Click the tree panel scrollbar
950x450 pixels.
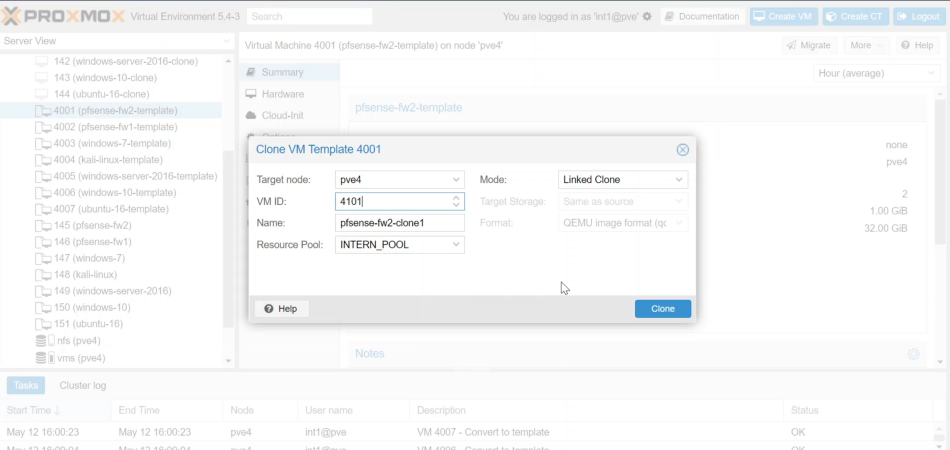(228, 239)
